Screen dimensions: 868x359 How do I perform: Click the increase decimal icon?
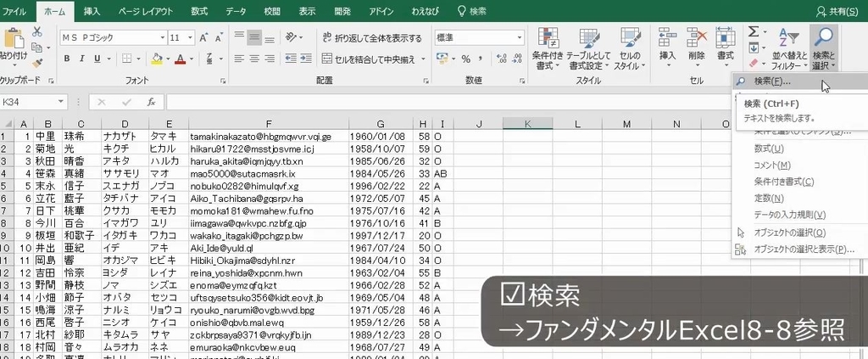(x=502, y=59)
